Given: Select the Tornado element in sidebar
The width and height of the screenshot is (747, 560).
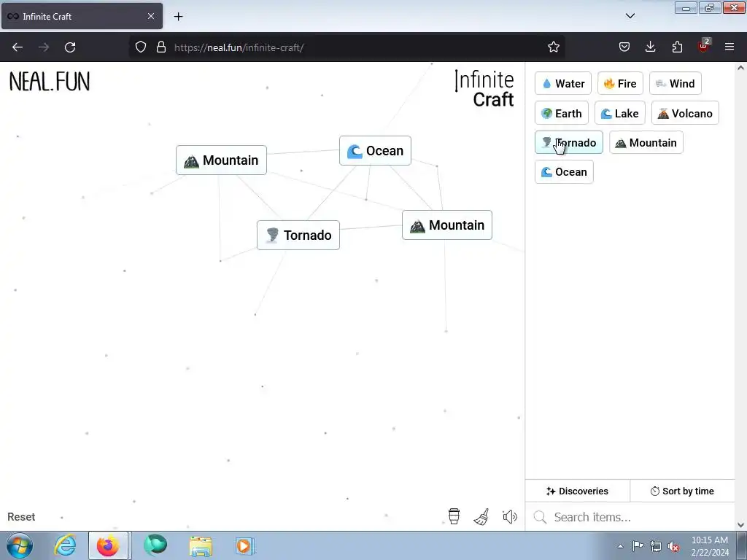Looking at the screenshot, I should pyautogui.click(x=568, y=142).
